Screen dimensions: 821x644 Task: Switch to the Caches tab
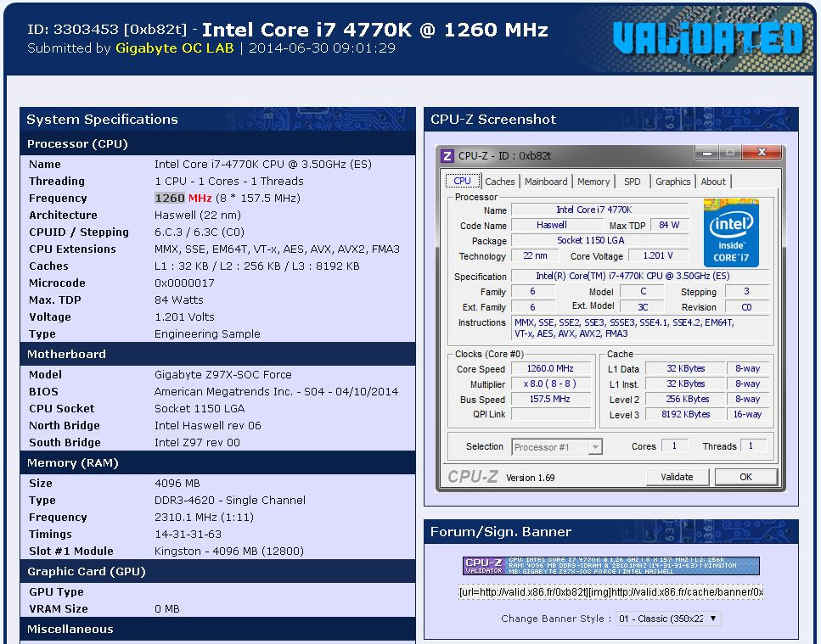(x=499, y=182)
